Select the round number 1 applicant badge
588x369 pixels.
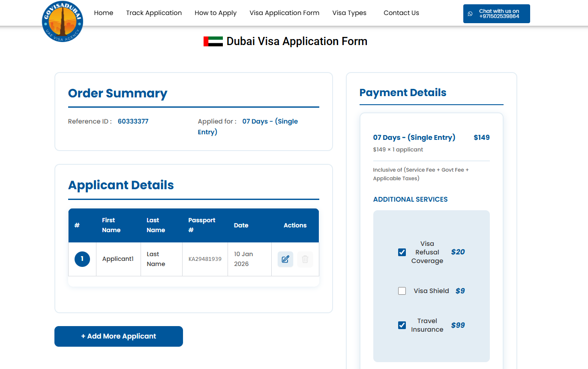pyautogui.click(x=82, y=259)
